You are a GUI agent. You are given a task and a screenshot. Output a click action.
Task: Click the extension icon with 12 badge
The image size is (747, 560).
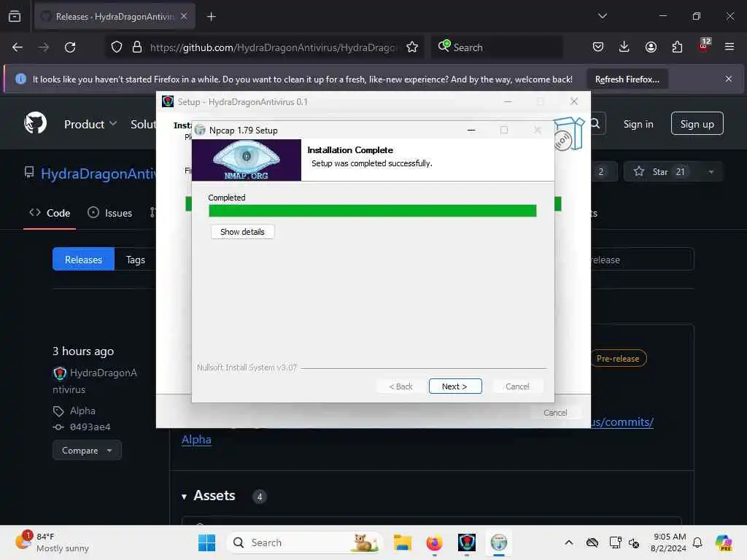point(704,46)
